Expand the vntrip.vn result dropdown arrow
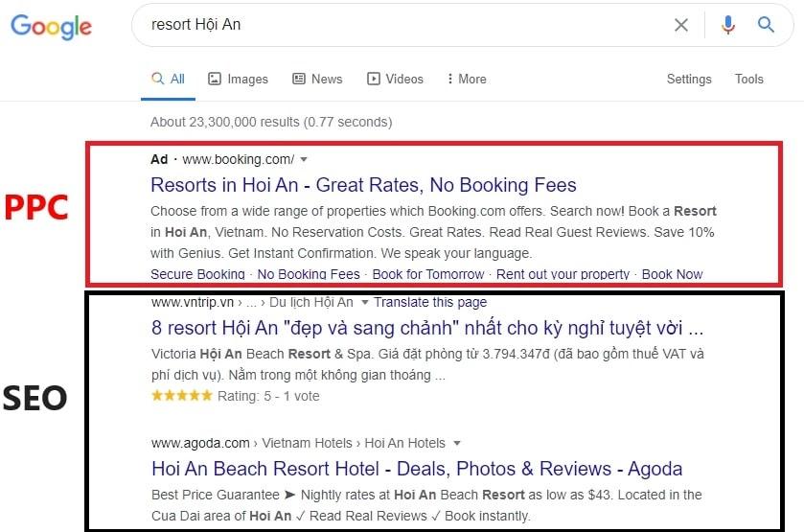804x532 pixels. tap(363, 303)
